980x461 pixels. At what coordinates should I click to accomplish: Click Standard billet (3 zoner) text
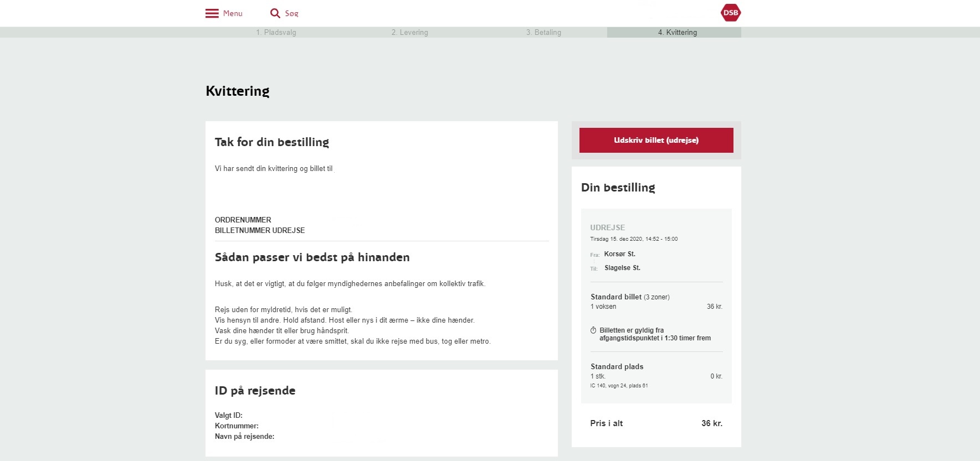(630, 297)
